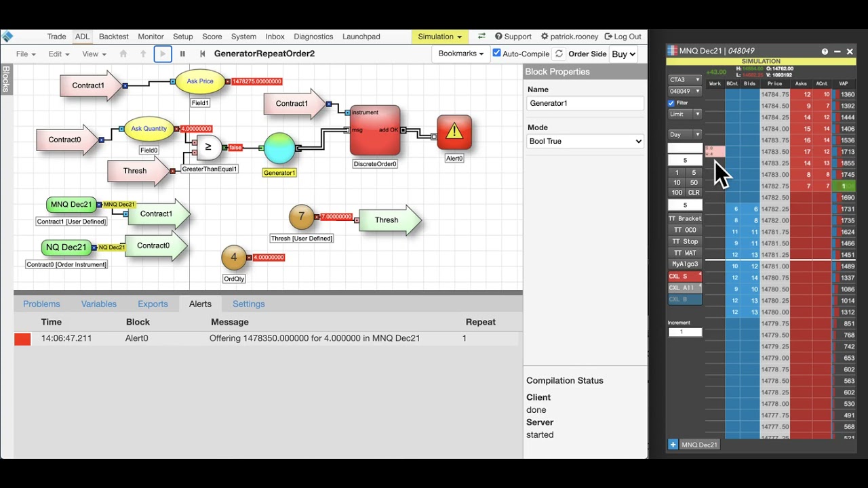Select the Generator1 circle block

[279, 148]
